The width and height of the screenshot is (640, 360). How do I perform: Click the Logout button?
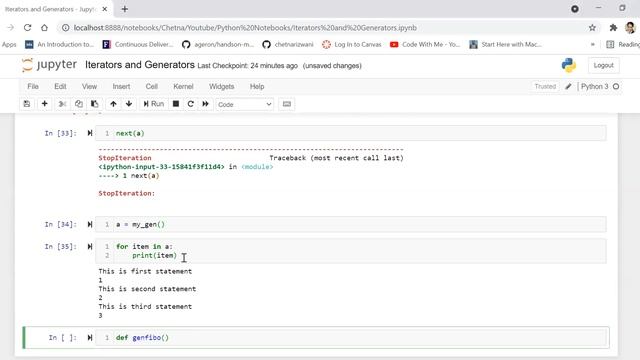coord(603,65)
